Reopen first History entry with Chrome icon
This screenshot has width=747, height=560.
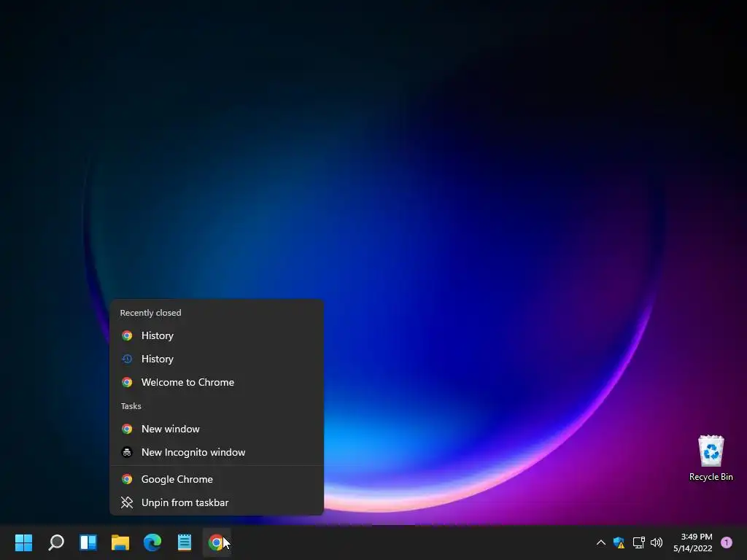tap(217, 335)
